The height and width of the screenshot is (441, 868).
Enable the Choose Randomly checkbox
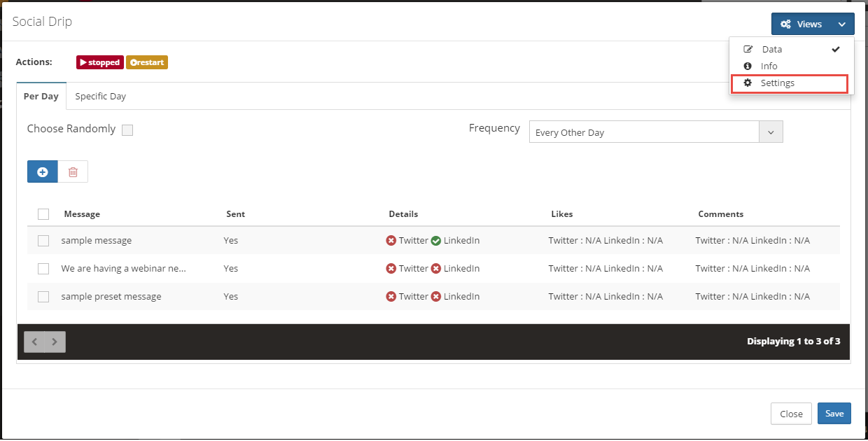[127, 129]
